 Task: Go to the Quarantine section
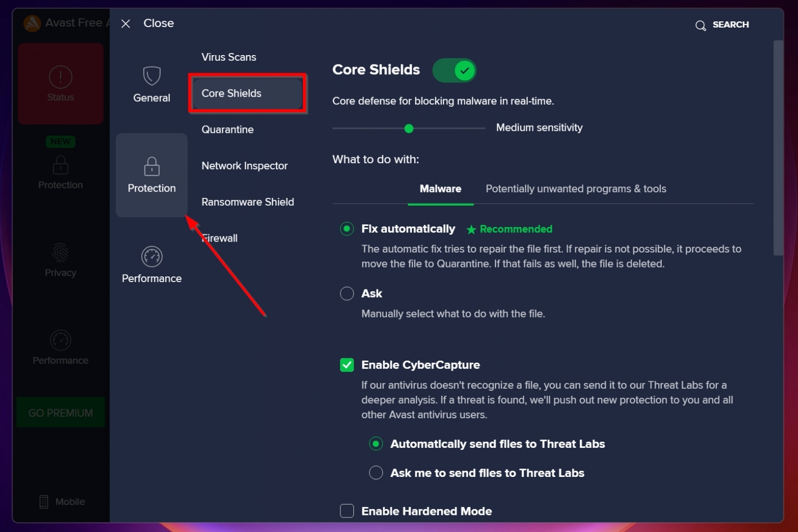[x=227, y=129]
